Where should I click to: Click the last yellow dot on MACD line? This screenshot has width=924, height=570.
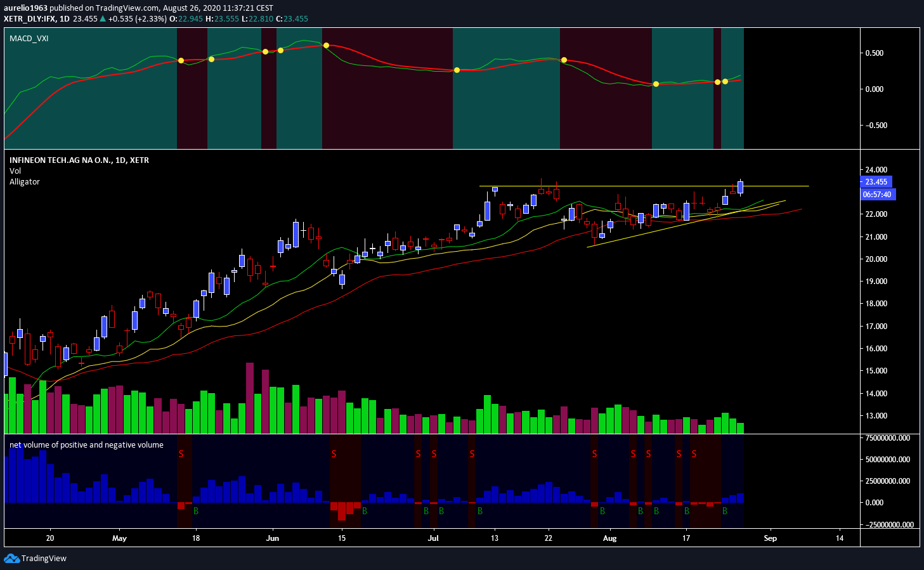pos(725,81)
